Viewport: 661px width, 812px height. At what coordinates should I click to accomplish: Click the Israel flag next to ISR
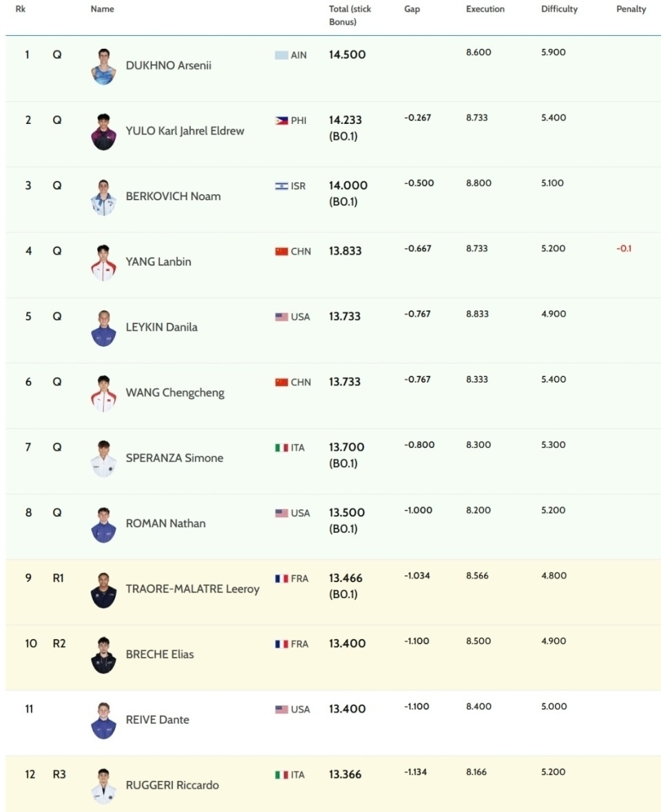coord(282,186)
